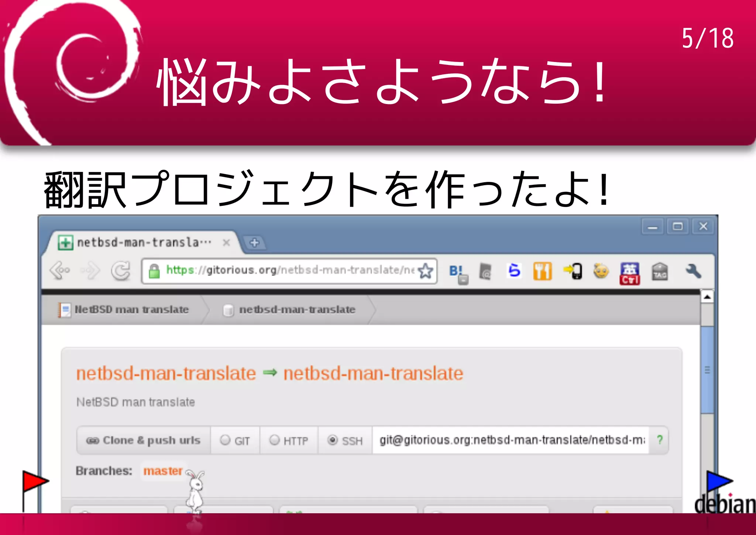Click the green padlock in address bar
The width and height of the screenshot is (756, 535).
pos(154,271)
